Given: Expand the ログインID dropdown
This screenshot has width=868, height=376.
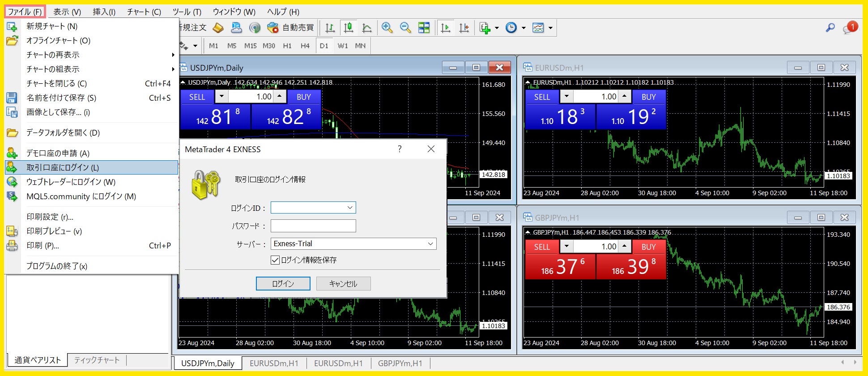Looking at the screenshot, I should click(350, 208).
